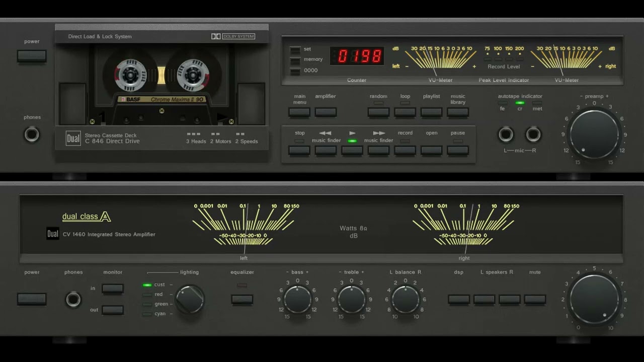Switch to the amplifier view button
Image resolution: width=644 pixels, height=362 pixels.
326,112
